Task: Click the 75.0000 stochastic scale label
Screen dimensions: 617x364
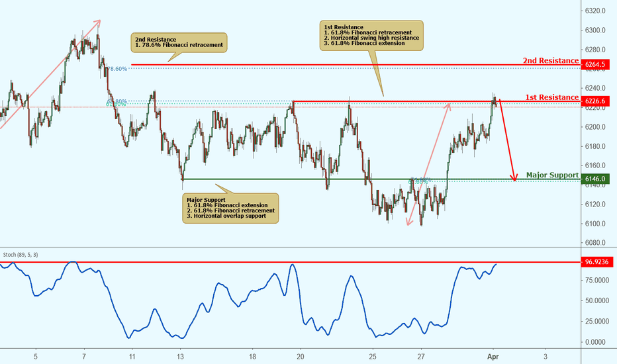Action: point(596,280)
